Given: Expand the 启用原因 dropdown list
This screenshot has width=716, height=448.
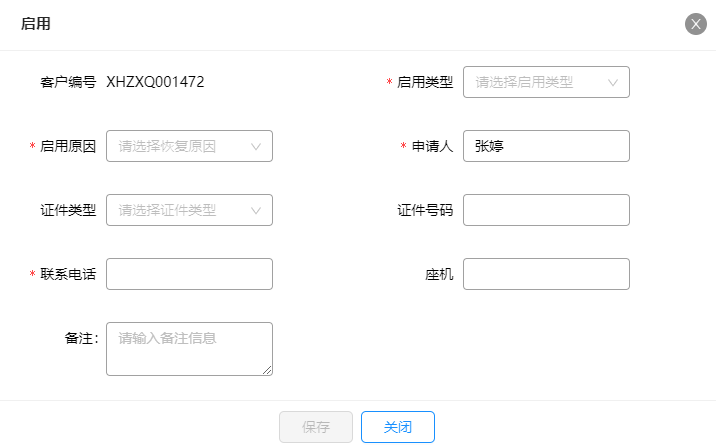Looking at the screenshot, I should (x=189, y=146).
